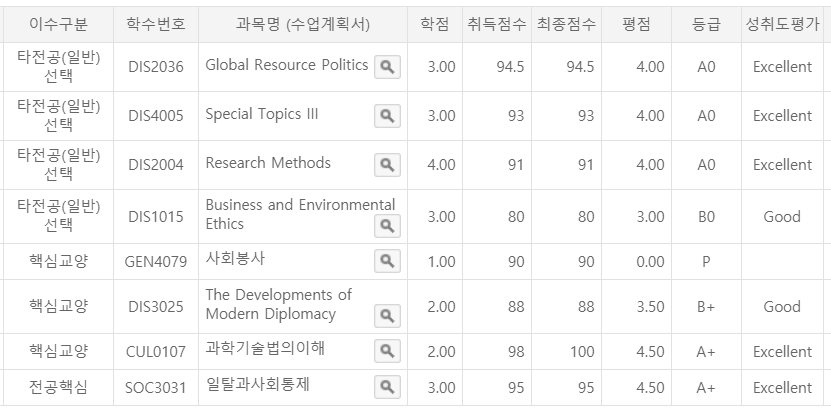
Task: Click the 성취도평가 column header
Action: (x=782, y=24)
